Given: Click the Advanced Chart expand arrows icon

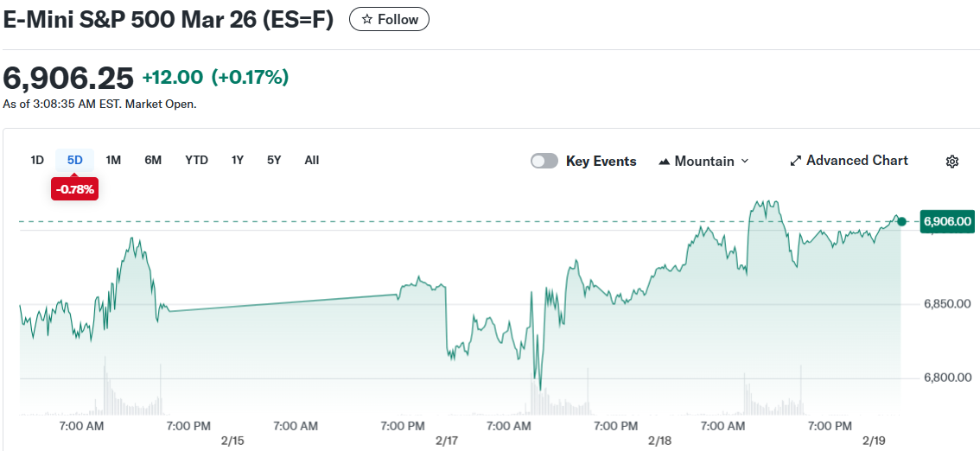Looking at the screenshot, I should [x=796, y=162].
